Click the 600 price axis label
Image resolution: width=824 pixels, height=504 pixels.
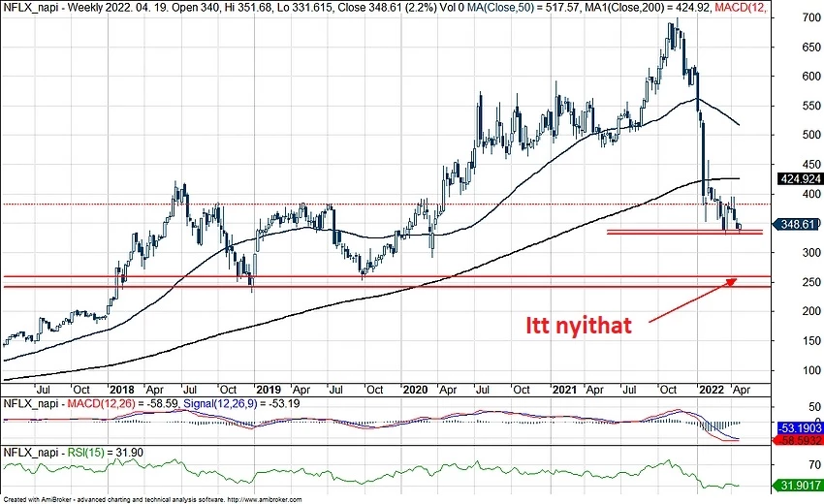point(811,77)
